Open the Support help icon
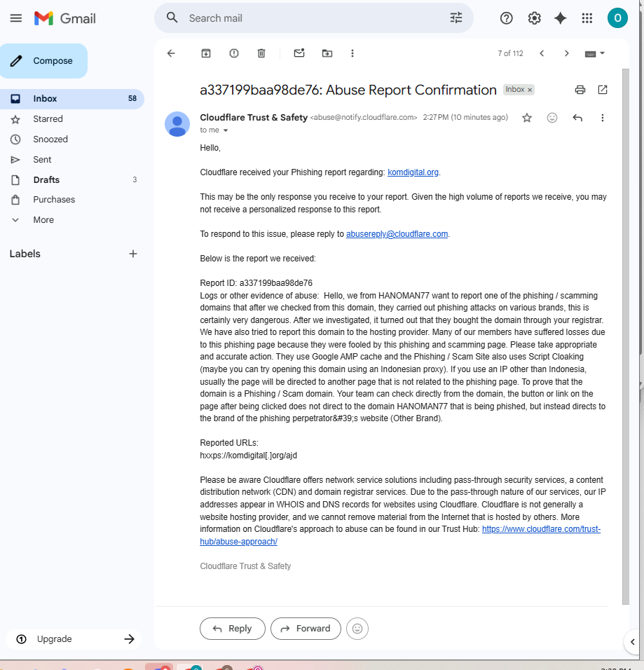This screenshot has width=644, height=670. (x=506, y=18)
